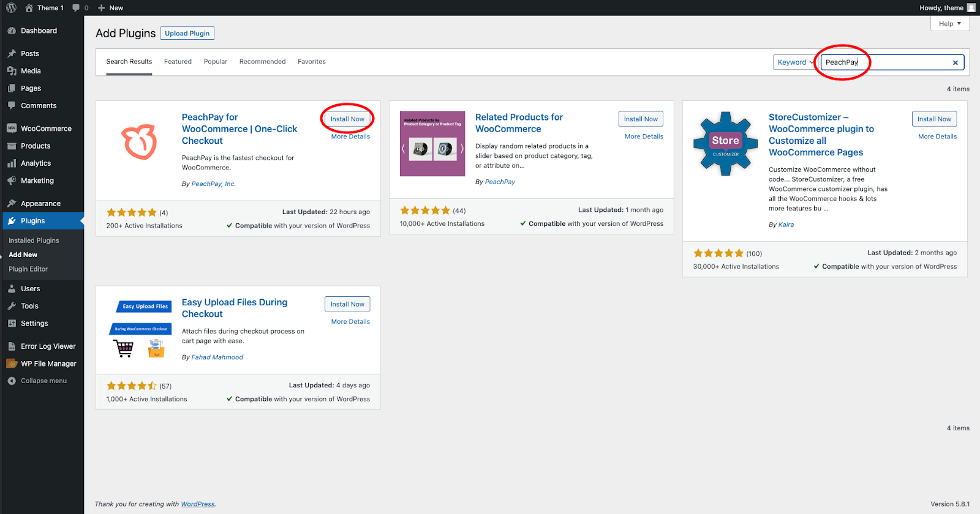The image size is (980, 514).
Task: Click the Plugins sidebar menu label
Action: (x=33, y=221)
